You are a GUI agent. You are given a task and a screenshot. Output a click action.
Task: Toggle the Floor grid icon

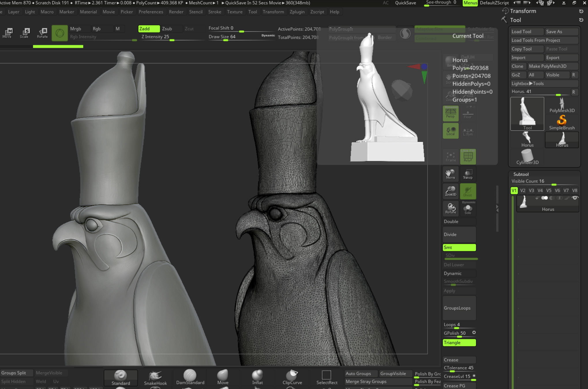click(468, 113)
